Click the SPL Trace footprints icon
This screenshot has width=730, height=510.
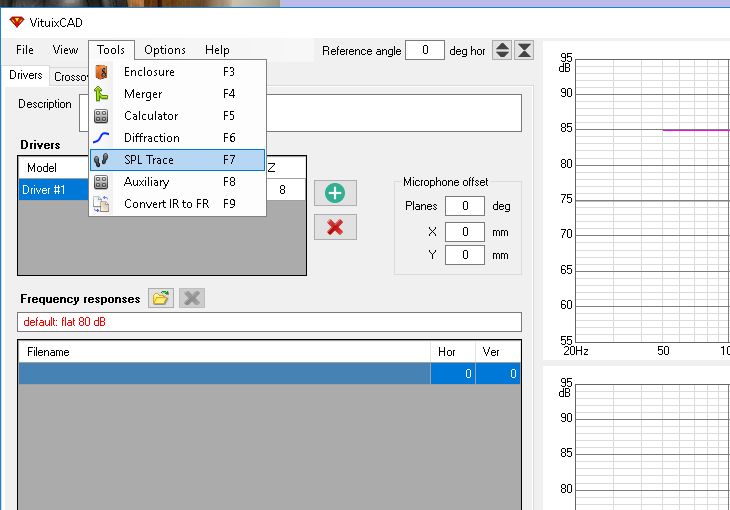click(101, 160)
